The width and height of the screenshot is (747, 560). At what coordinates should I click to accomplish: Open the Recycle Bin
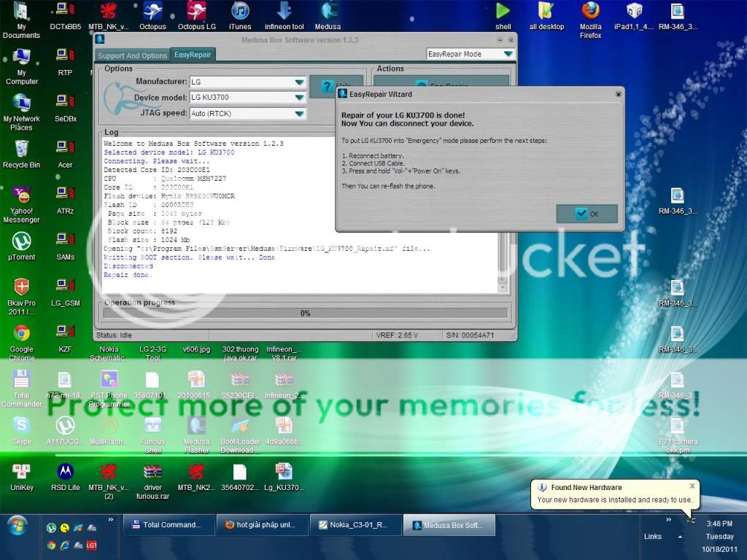tap(21, 155)
